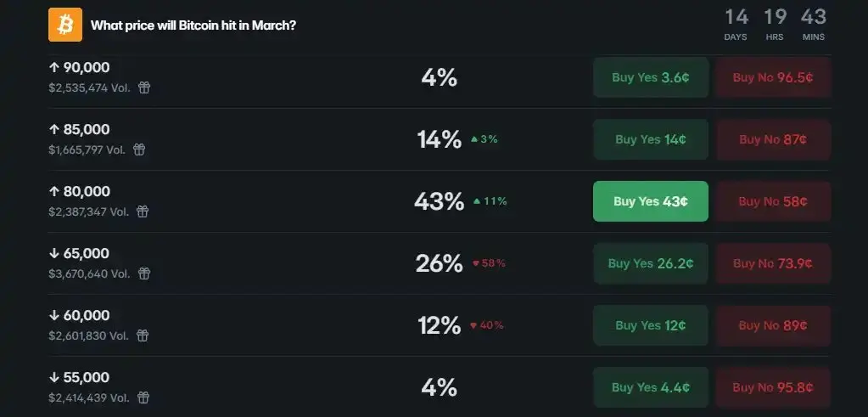Hit Buy No 73.9¢ for 65,000

773,263
